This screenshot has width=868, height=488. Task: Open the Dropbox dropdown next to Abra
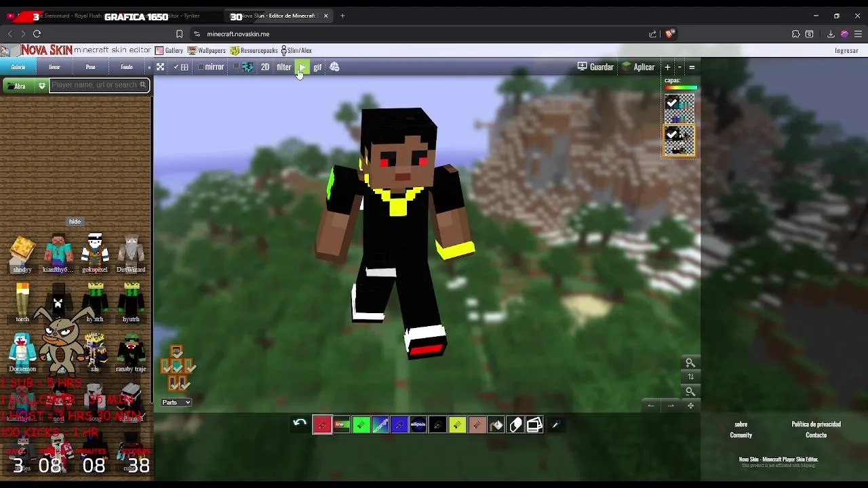(41, 86)
